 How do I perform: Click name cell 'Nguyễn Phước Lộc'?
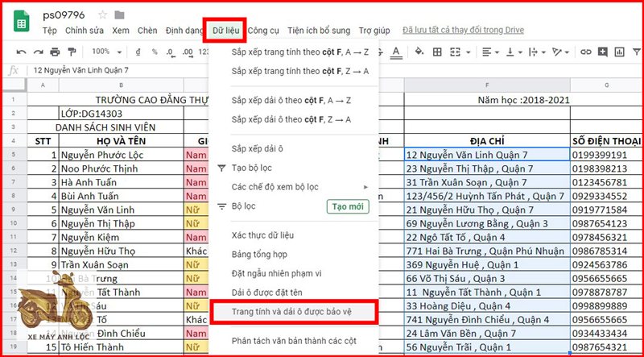(122, 155)
